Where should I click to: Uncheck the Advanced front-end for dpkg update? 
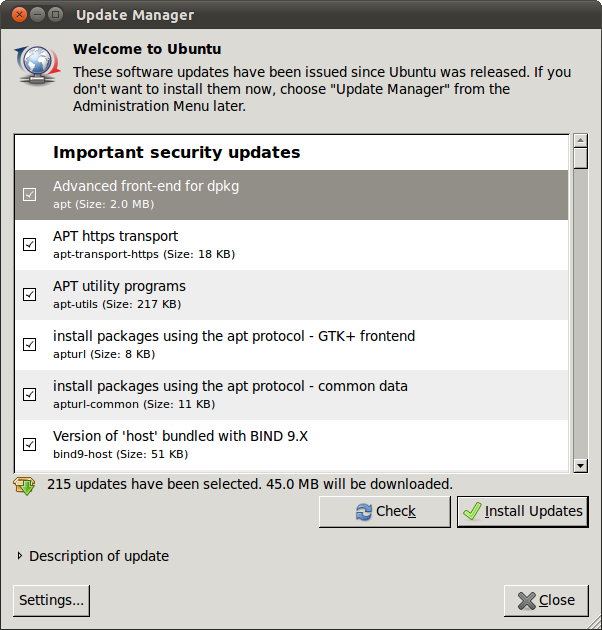coord(30,194)
